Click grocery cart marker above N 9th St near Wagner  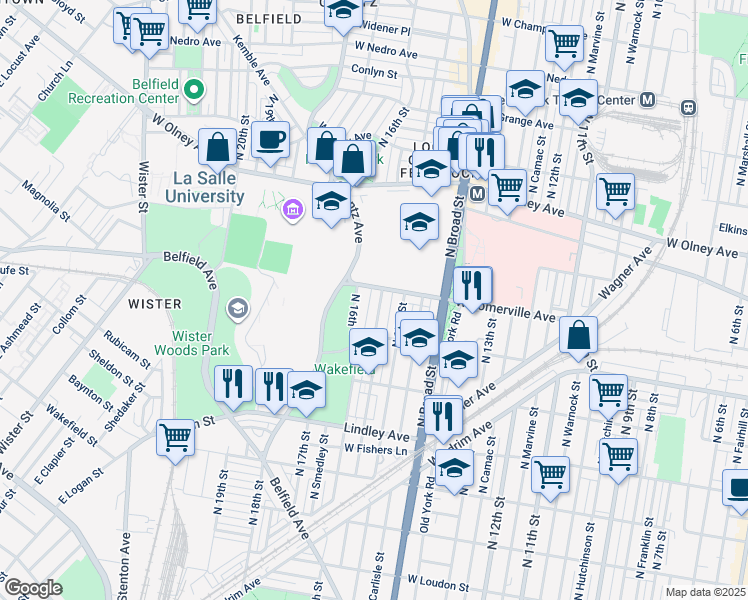click(608, 396)
